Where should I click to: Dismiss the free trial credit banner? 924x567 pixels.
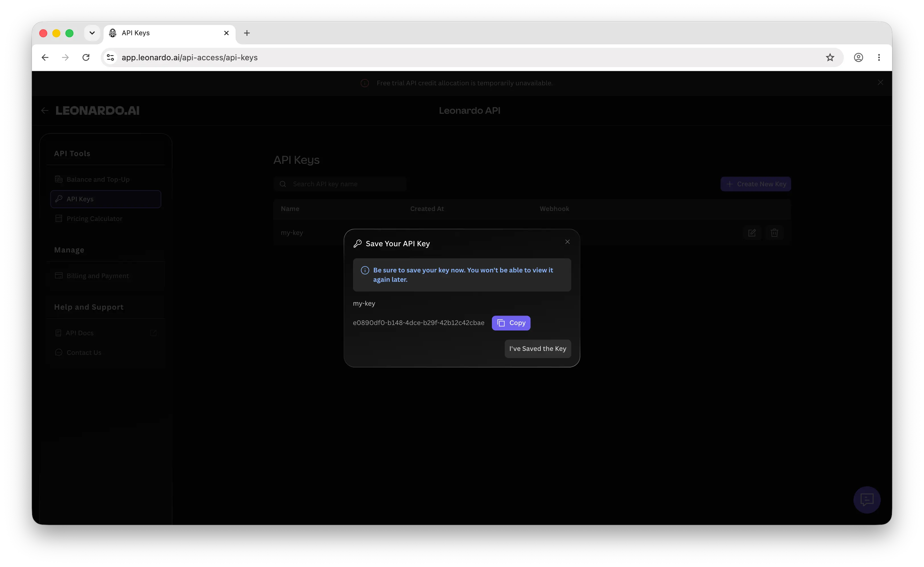880,82
